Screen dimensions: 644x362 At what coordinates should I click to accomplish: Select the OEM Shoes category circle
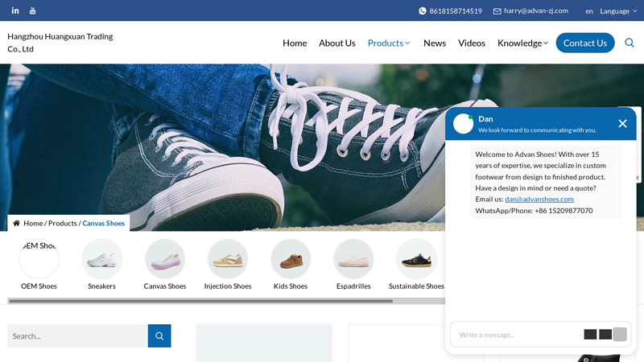pos(39,259)
